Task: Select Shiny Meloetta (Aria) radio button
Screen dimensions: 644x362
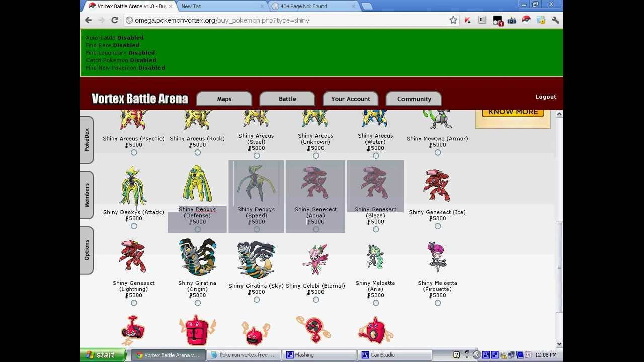Action: (x=376, y=303)
